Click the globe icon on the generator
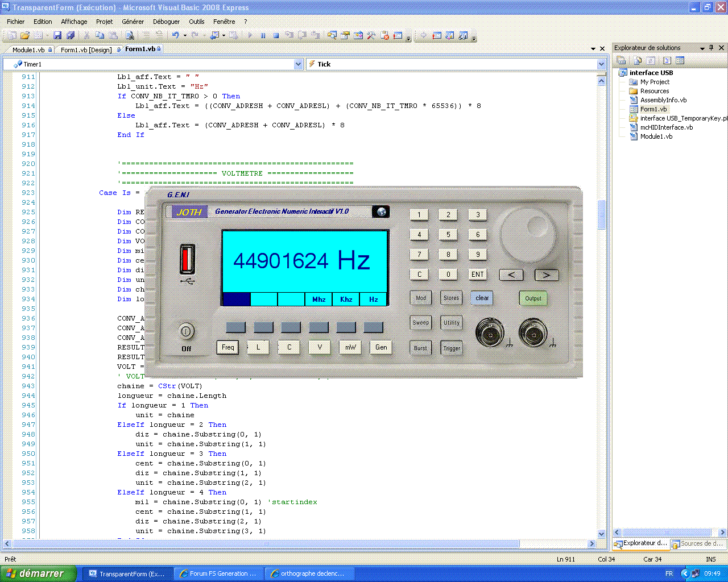Screen dimensions: 728x582 381,212
